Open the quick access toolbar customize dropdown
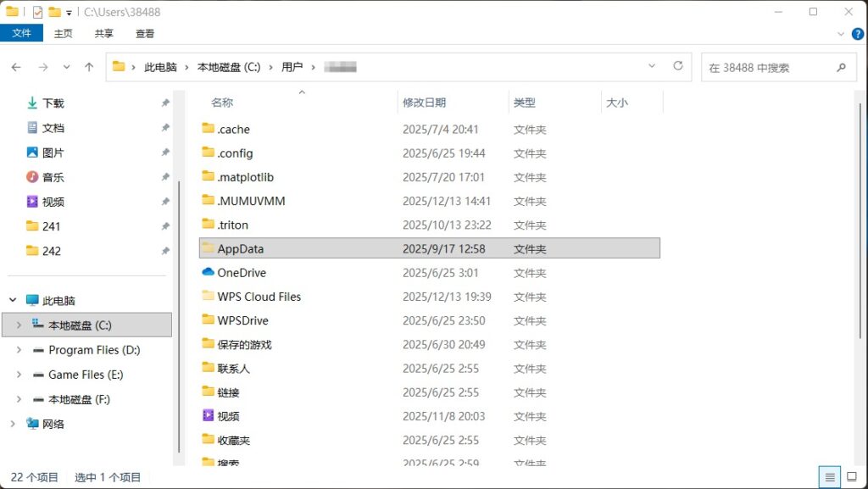 69,13
